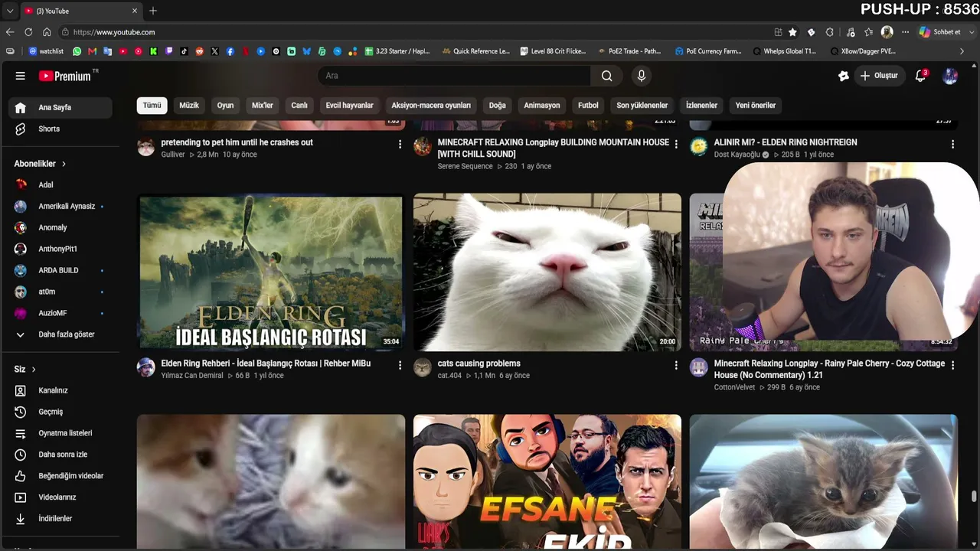Open the ARDA BUILD subscription channel
Viewport: 980px width, 551px height.
[x=60, y=270]
